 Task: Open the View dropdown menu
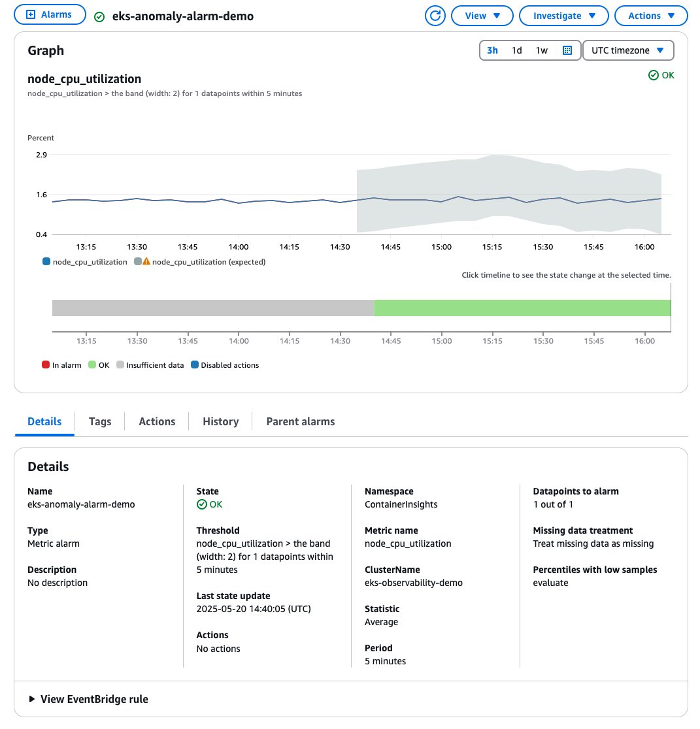click(482, 14)
